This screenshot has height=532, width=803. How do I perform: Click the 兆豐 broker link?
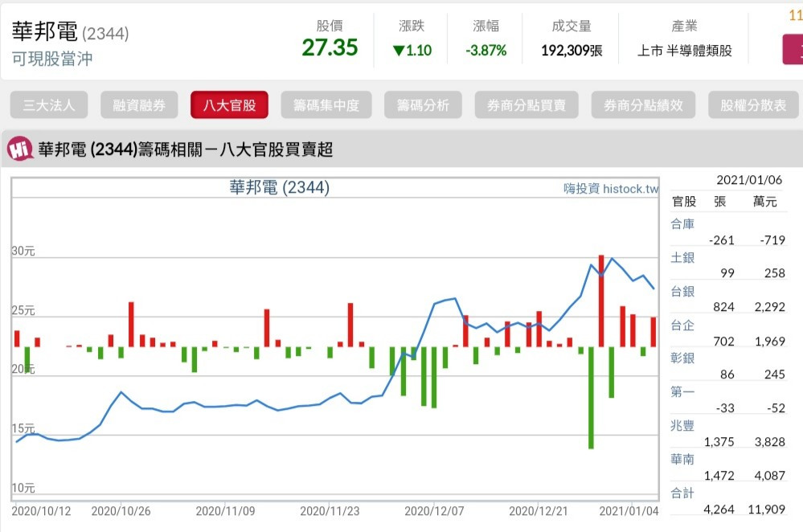point(682,425)
